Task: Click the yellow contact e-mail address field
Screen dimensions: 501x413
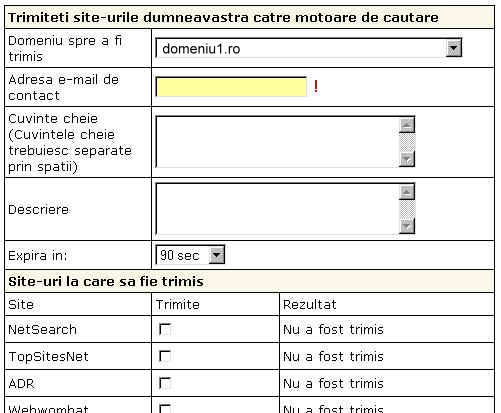Action: (x=231, y=87)
